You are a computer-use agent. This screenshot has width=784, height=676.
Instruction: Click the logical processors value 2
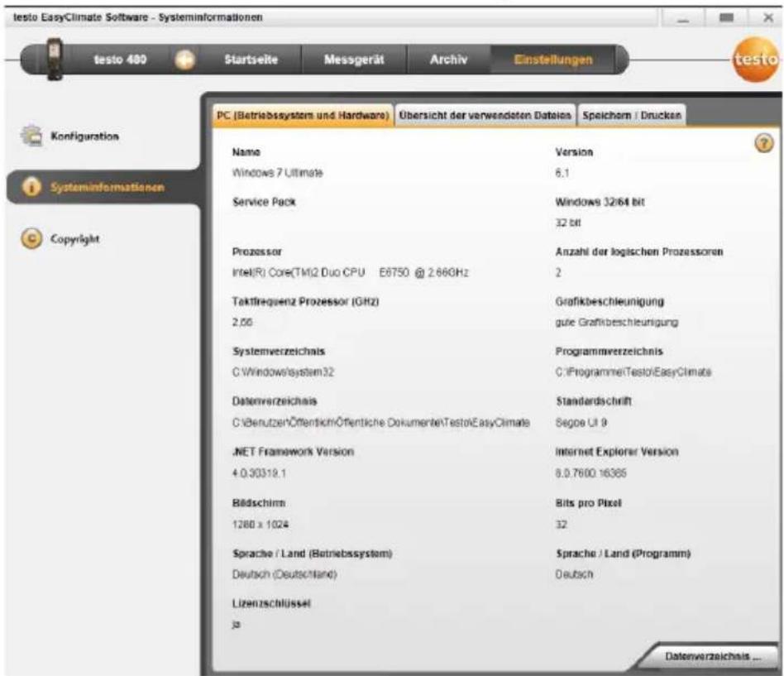558,272
